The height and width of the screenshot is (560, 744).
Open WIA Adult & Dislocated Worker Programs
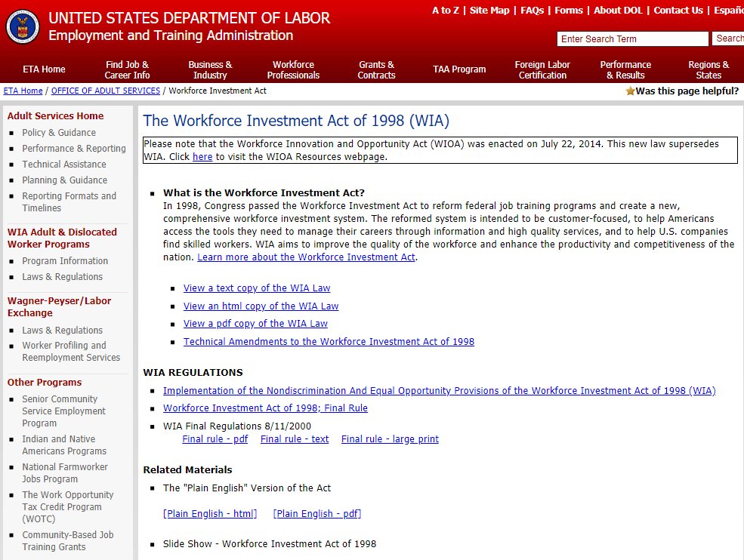point(62,238)
